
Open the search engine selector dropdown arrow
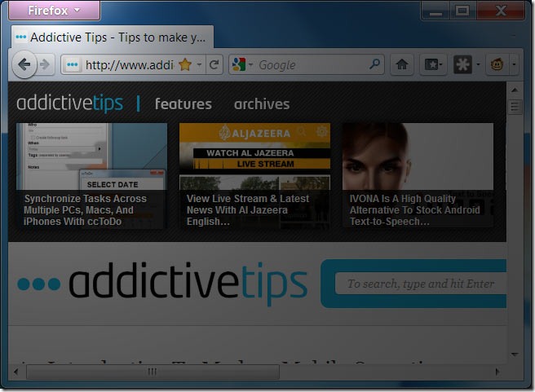[x=251, y=64]
